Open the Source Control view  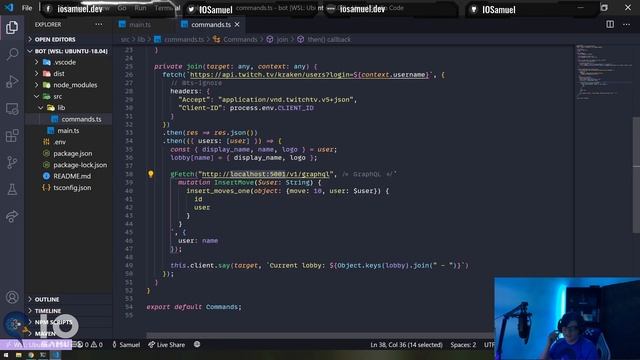12,162
